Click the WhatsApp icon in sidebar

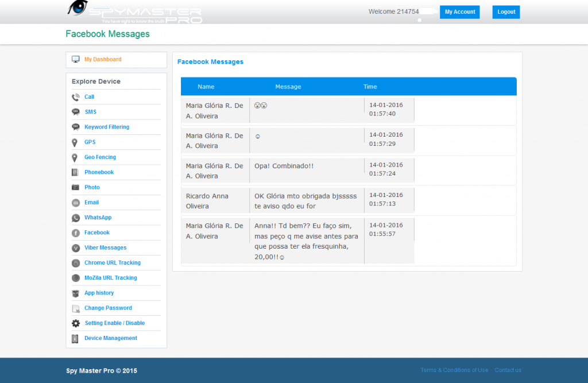tap(76, 218)
